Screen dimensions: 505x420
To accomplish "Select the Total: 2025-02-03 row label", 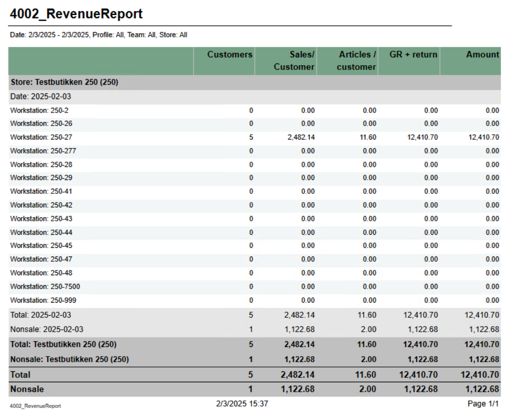I will (x=40, y=315).
